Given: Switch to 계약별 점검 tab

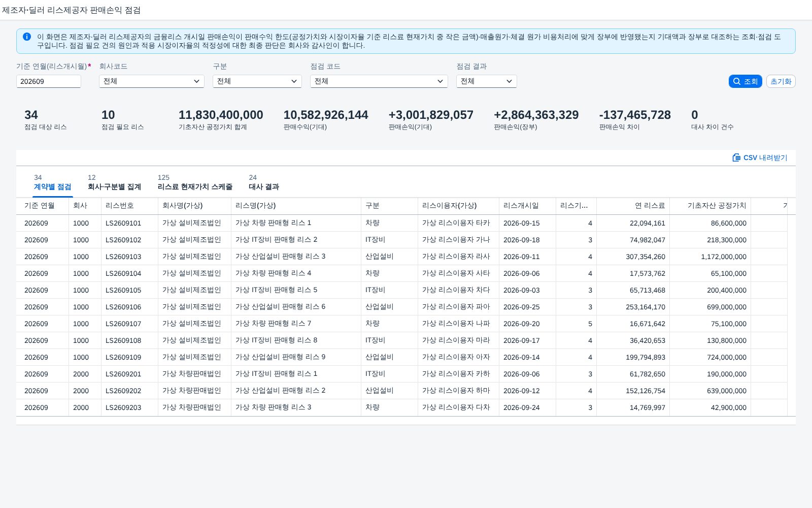Looking at the screenshot, I should click(53, 182).
